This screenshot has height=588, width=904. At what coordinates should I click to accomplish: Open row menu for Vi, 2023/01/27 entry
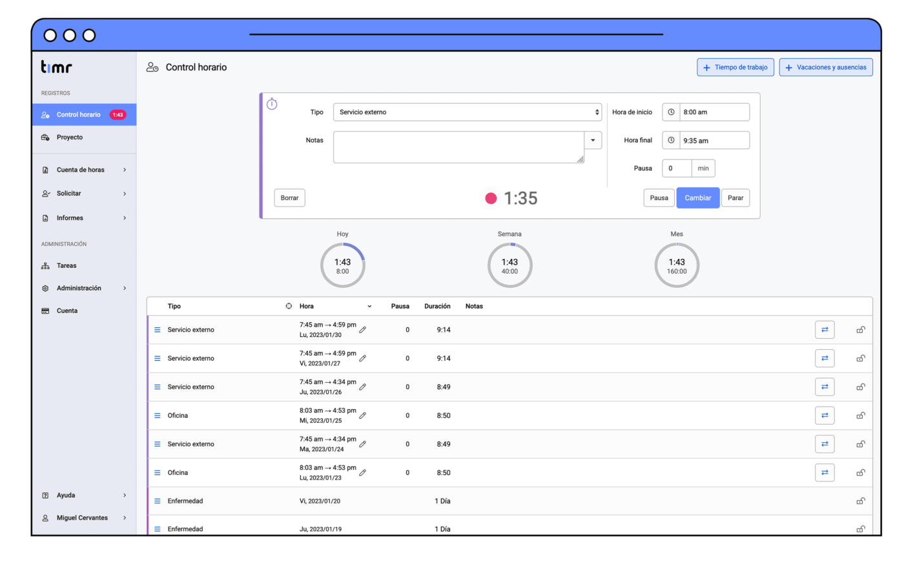pos(158,358)
